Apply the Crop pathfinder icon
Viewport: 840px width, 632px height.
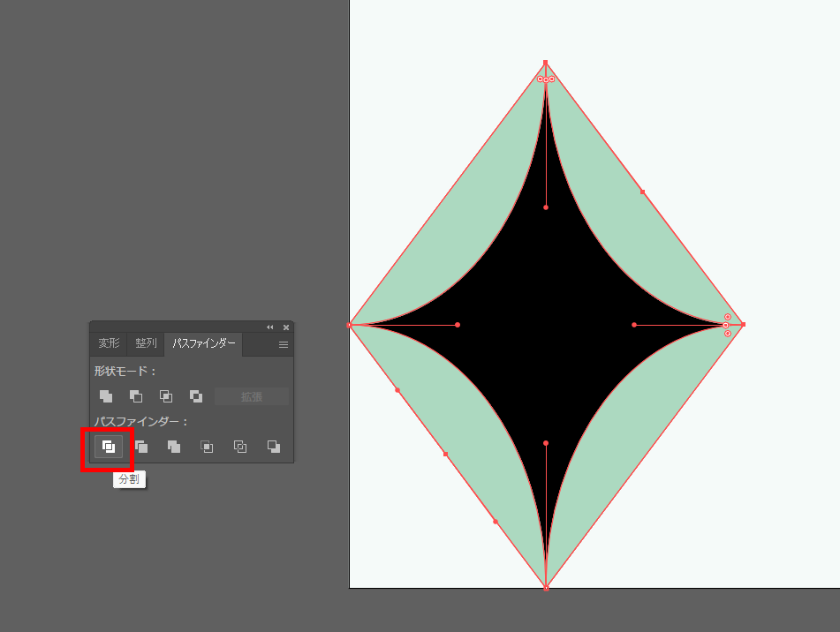pos(207,447)
